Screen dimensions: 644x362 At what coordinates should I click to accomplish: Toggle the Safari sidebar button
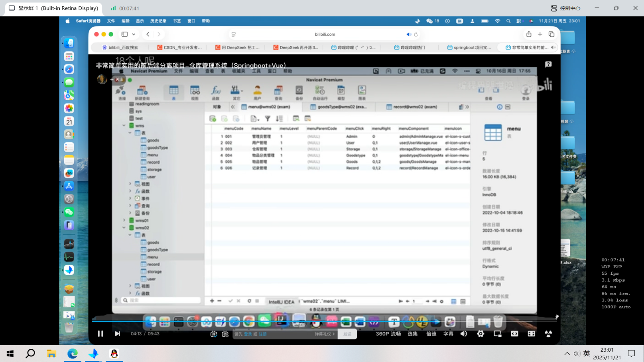pyautogui.click(x=124, y=34)
